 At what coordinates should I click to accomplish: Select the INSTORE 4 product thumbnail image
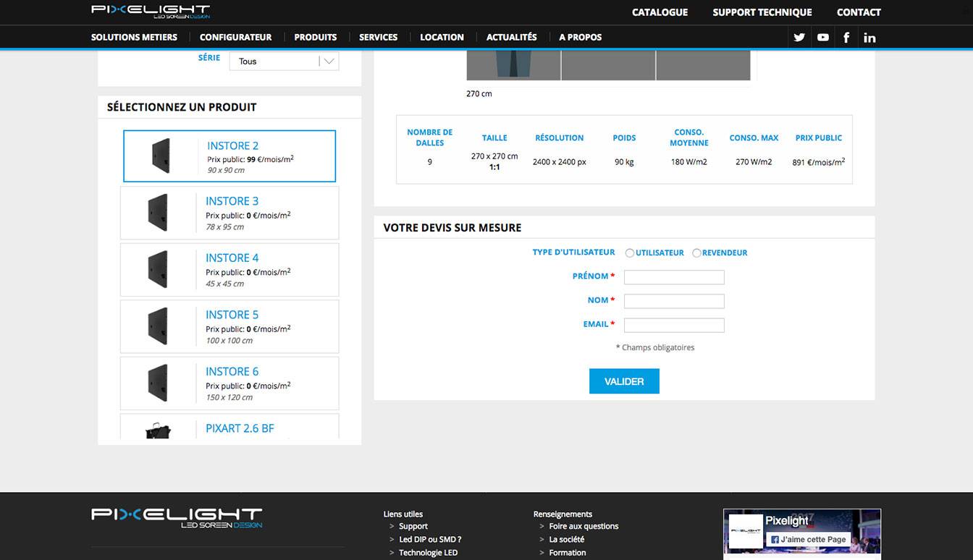click(158, 269)
